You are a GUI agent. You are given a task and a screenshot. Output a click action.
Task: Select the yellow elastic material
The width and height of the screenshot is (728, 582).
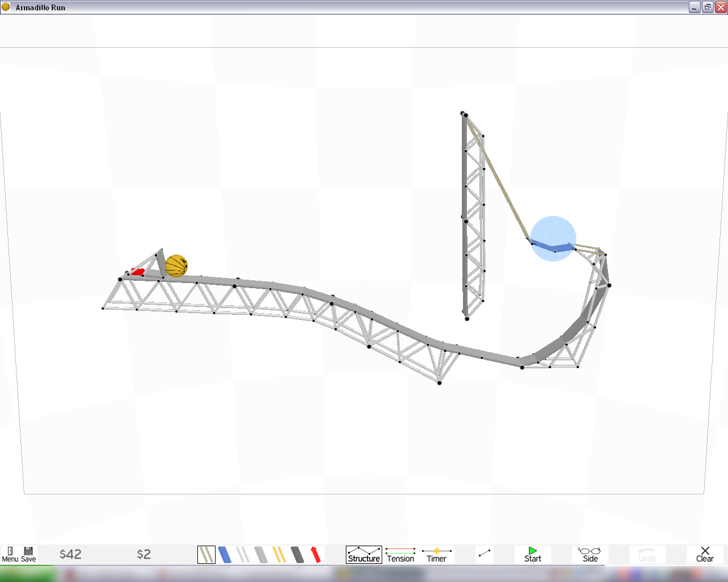click(279, 555)
